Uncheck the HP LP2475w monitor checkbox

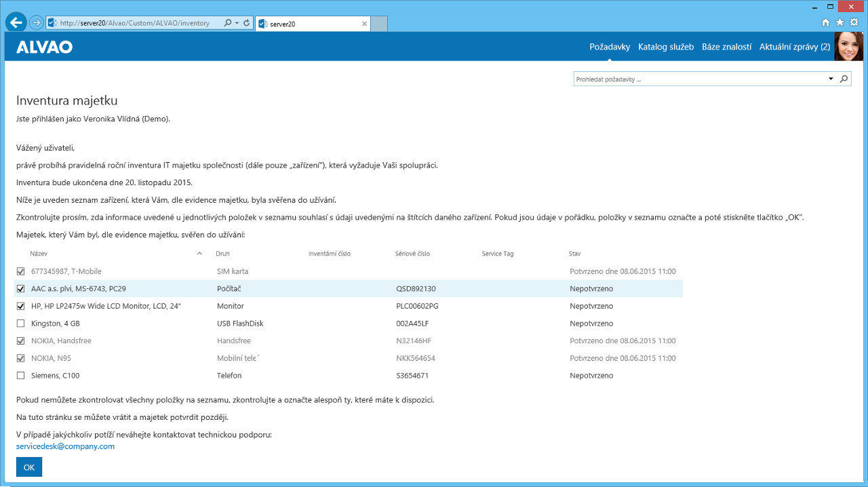20,306
